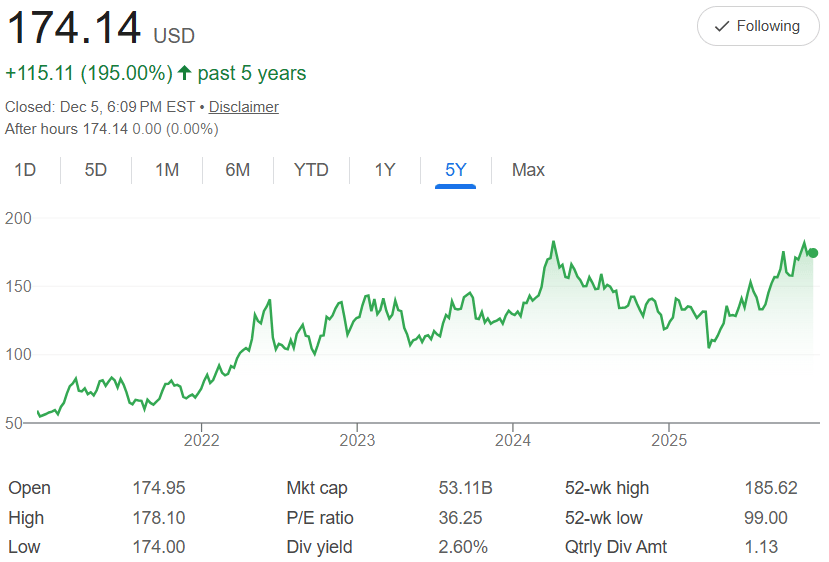Click the checkmark icon in Following
Image resolution: width=829 pixels, height=562 pixels.
(x=722, y=26)
